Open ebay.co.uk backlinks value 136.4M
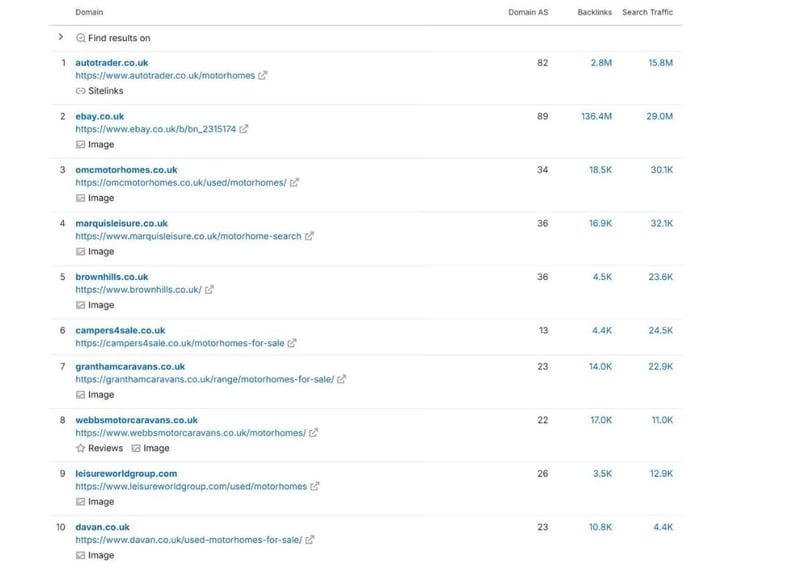 click(596, 116)
